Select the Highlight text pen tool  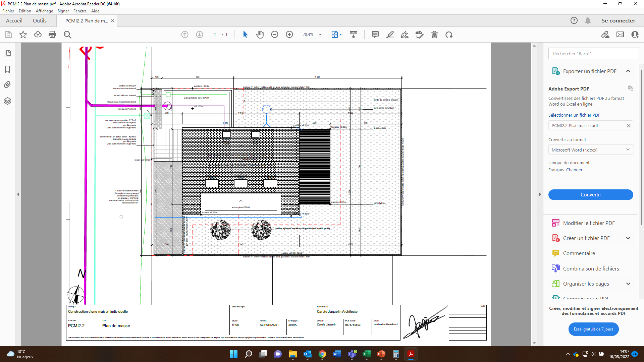coord(390,35)
